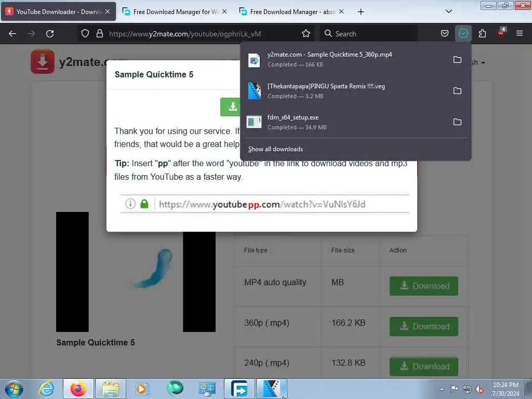Download the 360p (.mp4) version
Viewport: 532px width, 399px height.
pos(424,326)
